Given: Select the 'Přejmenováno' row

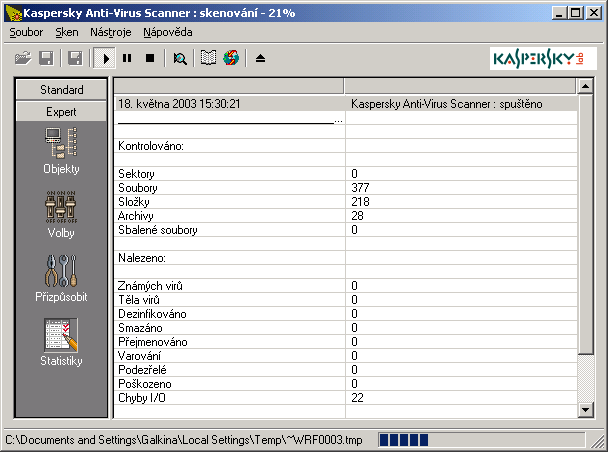Looking at the screenshot, I should pos(345,342).
